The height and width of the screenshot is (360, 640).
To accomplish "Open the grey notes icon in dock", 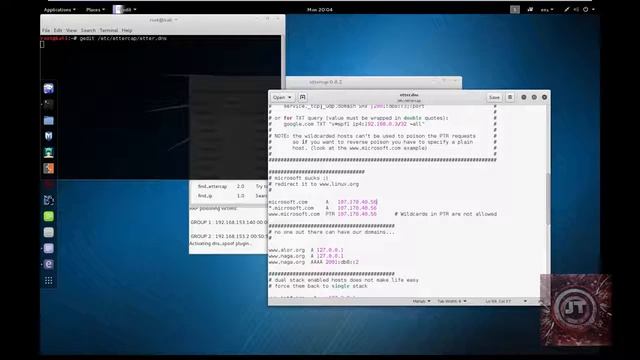I will 49,232.
